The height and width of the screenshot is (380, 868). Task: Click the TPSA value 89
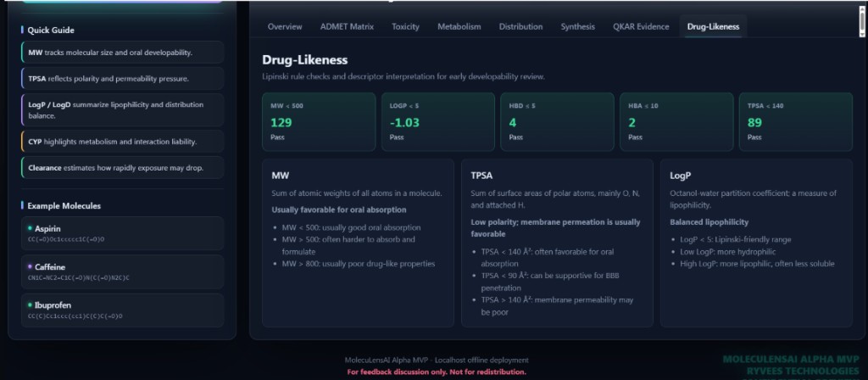754,122
